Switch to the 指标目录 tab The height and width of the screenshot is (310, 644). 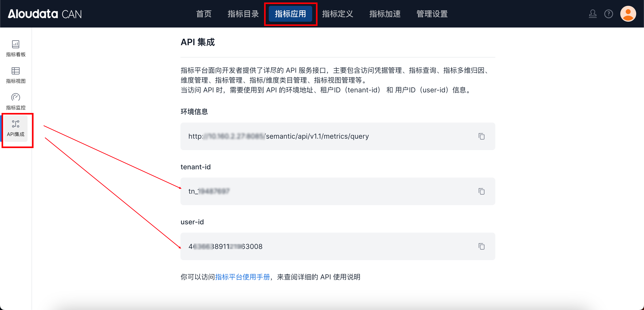click(243, 14)
